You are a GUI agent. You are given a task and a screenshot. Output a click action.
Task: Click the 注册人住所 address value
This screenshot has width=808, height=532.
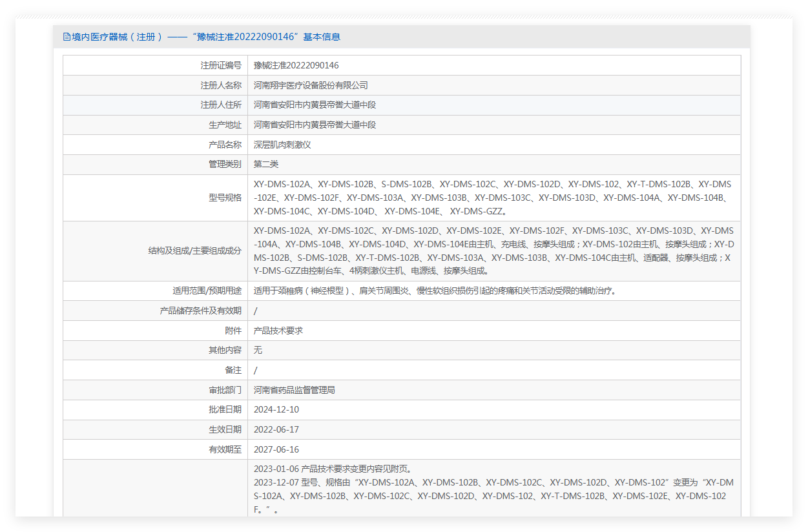tap(315, 105)
